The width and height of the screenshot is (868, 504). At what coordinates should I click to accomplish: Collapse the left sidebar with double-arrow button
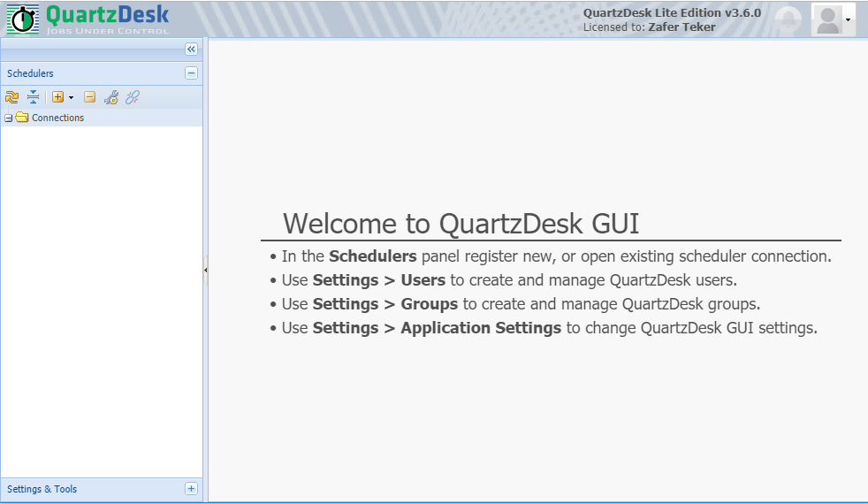click(191, 50)
